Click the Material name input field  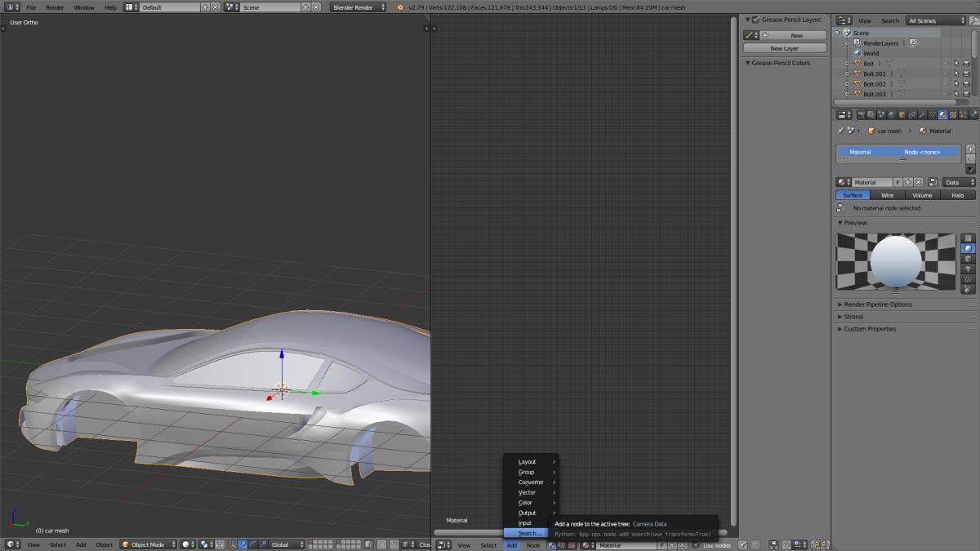tap(873, 182)
